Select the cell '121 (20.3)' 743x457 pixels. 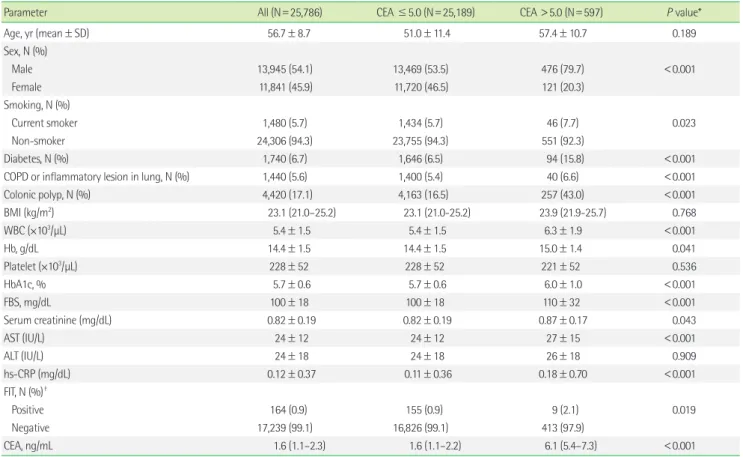tap(562, 87)
